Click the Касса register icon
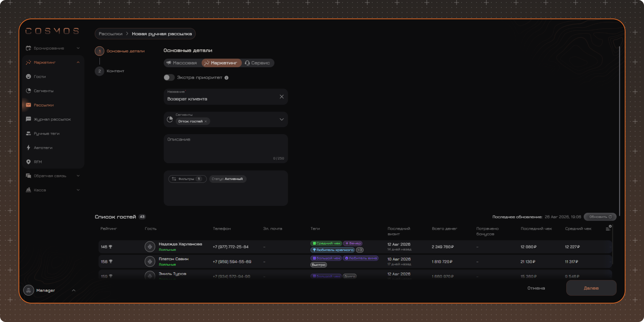 pos(29,190)
